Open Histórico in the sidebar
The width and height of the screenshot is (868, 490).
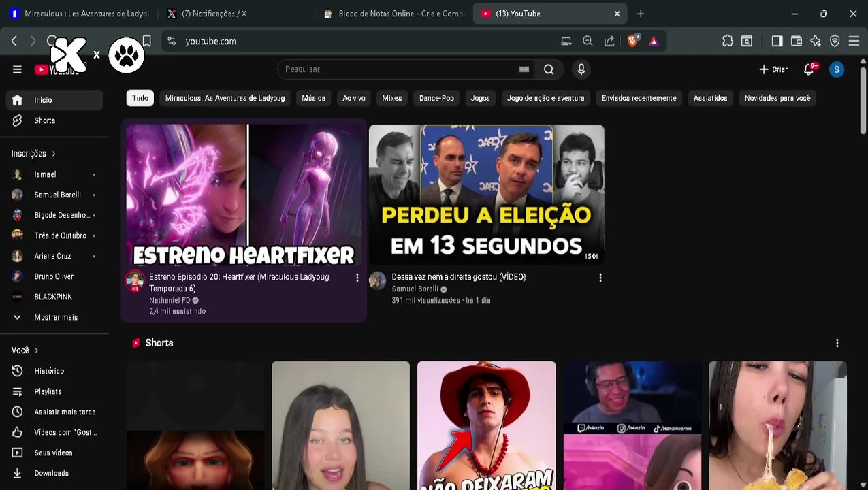coord(54,371)
